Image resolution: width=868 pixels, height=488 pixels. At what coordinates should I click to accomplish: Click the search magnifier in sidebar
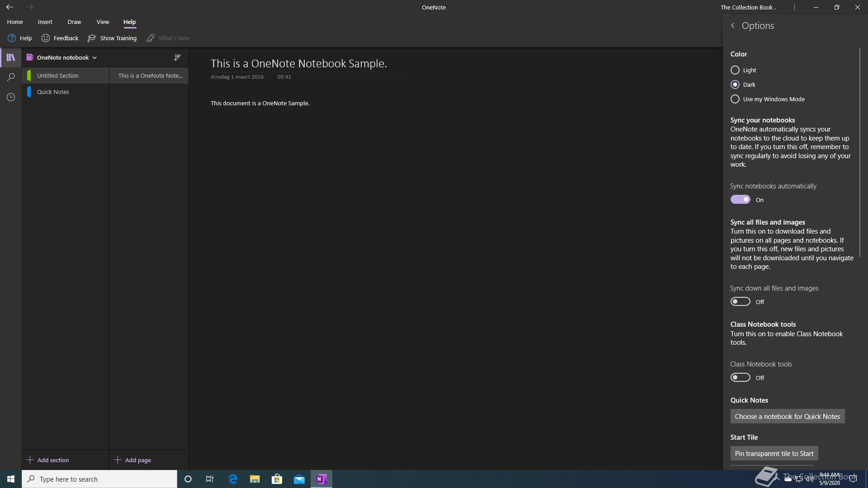coord(11,77)
